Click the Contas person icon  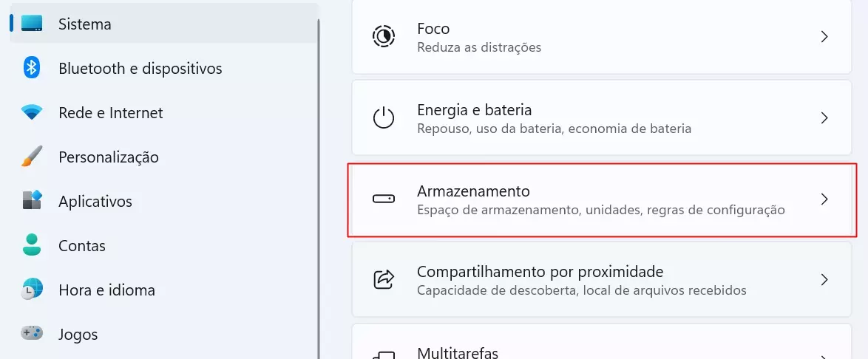point(32,245)
